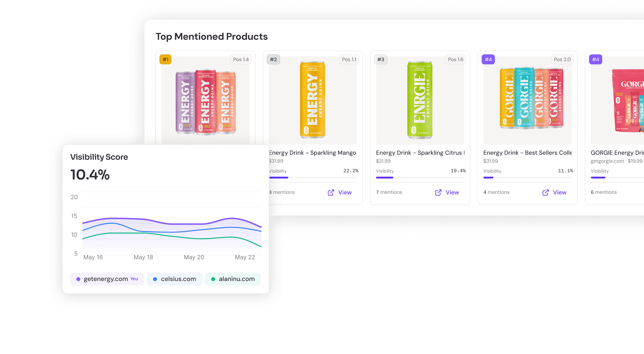Click the "Top Mentioned Products" heading
Viewport: 644px width, 354px height.
click(x=212, y=37)
